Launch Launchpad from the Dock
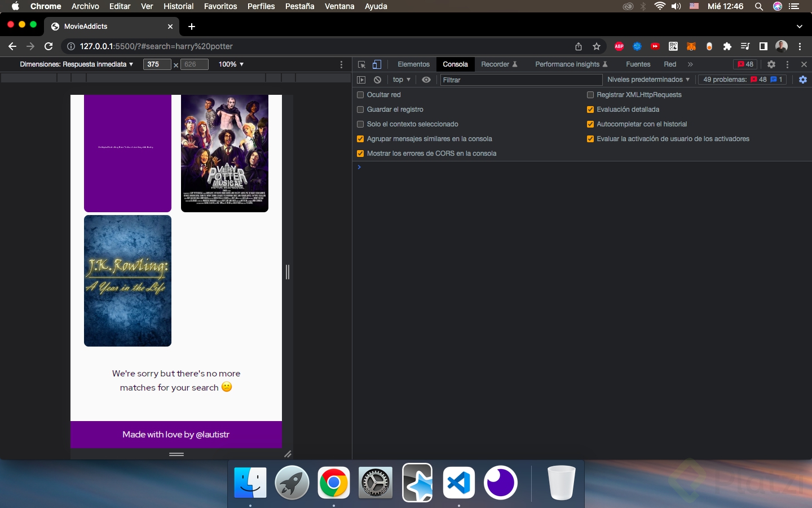The image size is (812, 508). coord(292,483)
